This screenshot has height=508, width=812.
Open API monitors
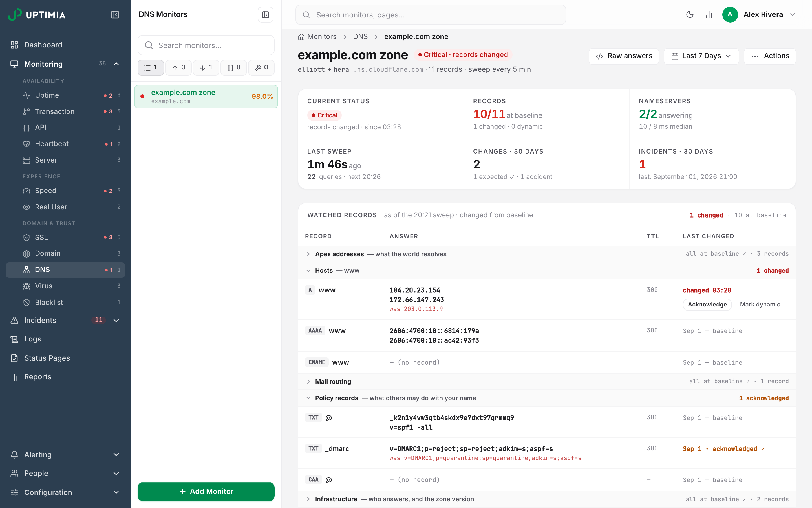coord(65,128)
